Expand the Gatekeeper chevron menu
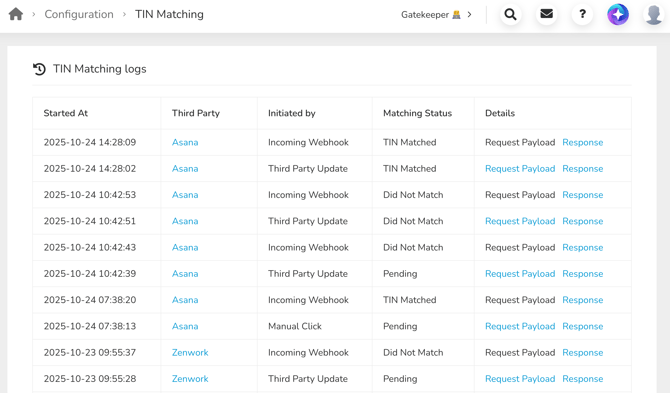This screenshot has width=670, height=393. pos(470,15)
